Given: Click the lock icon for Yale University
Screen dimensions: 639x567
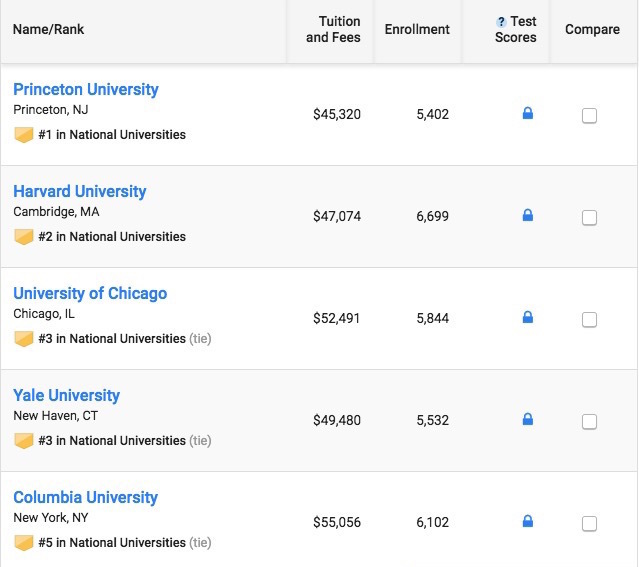Looking at the screenshot, I should point(528,420).
